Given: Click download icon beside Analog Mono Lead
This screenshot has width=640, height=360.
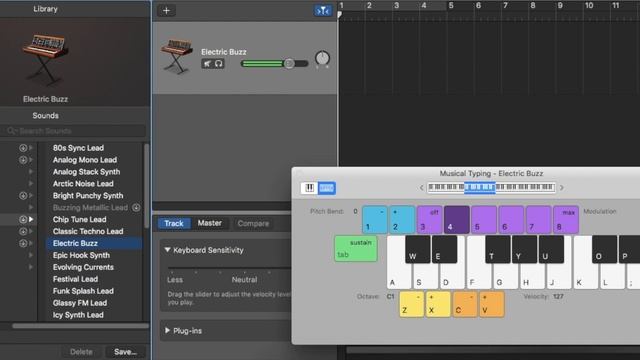Looking at the screenshot, I should [23, 160].
